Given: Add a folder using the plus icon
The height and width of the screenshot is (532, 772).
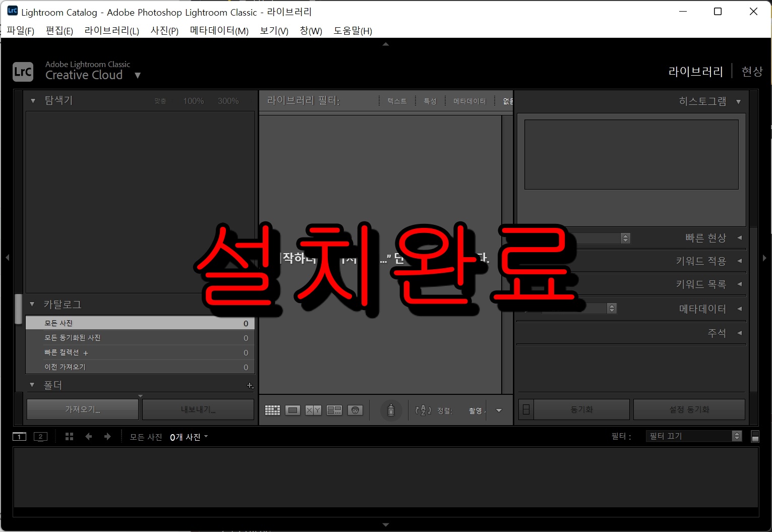Looking at the screenshot, I should [250, 385].
